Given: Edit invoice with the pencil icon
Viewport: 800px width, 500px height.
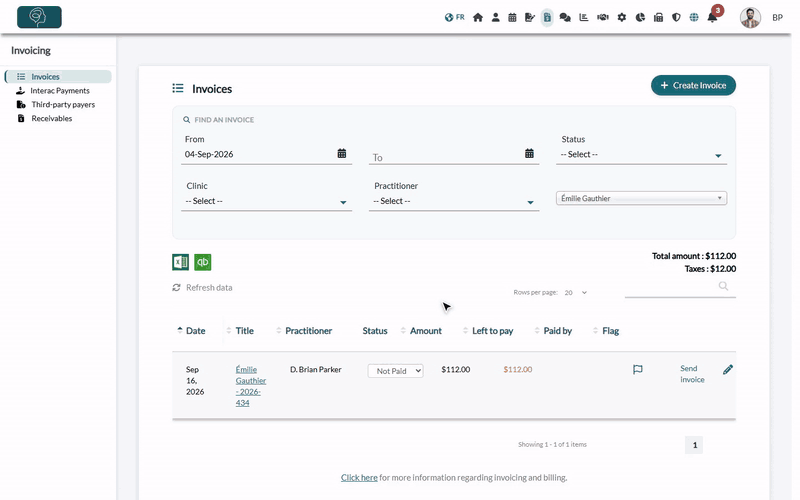Looking at the screenshot, I should pos(728,369).
